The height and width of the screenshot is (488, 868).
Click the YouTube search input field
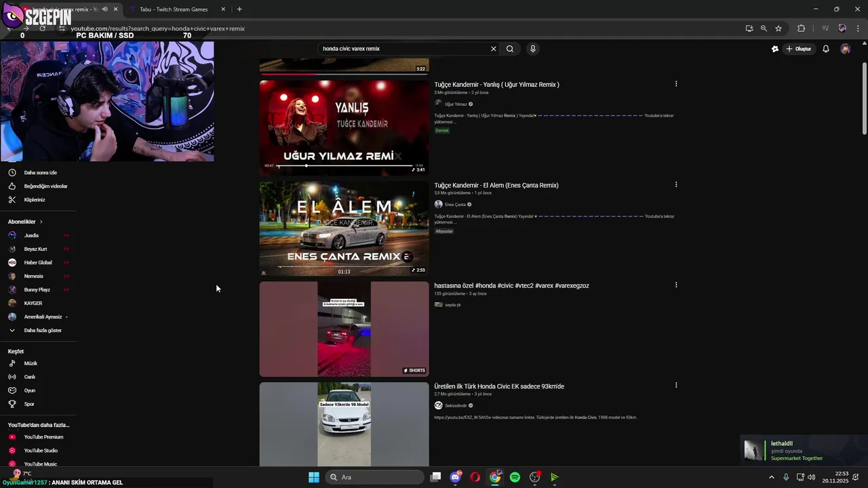[x=404, y=49]
